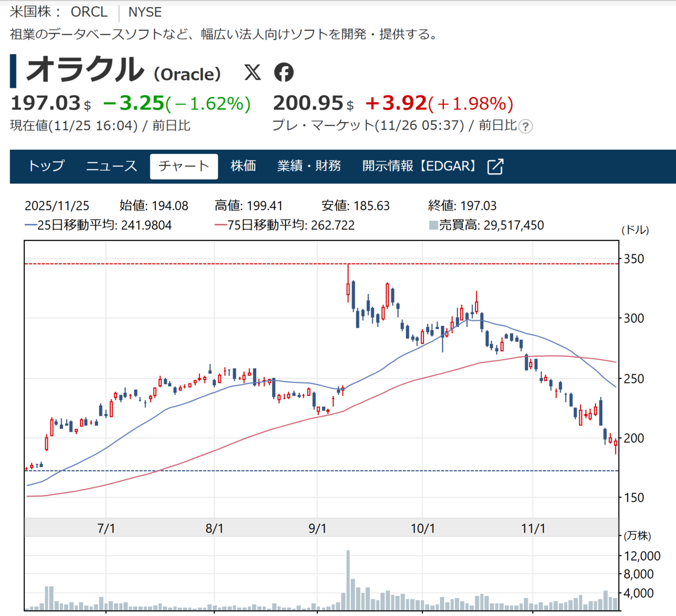Open the pre-market help question mark
The height and width of the screenshot is (616, 676).
coord(525,126)
